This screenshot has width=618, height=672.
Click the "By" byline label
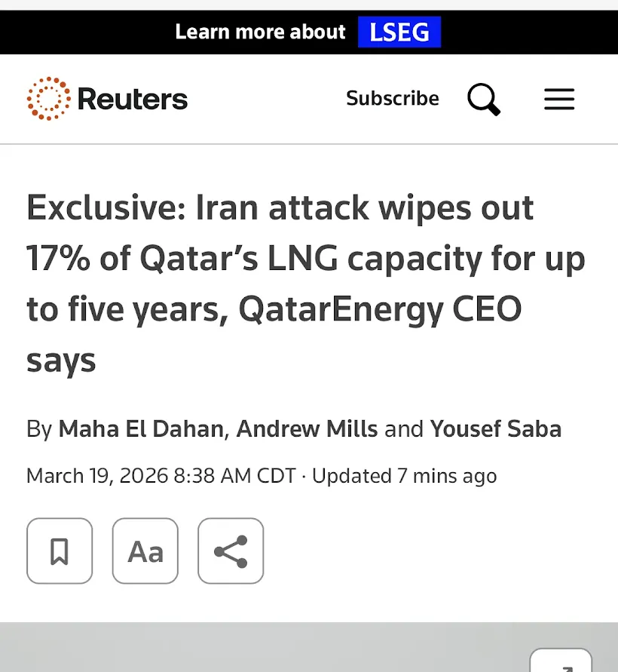click(39, 429)
